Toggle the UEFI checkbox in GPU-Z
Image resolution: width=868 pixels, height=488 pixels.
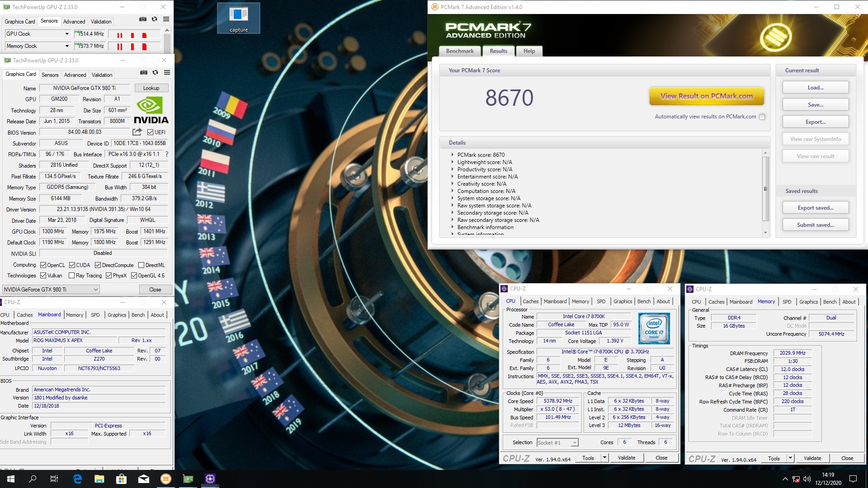151,132
